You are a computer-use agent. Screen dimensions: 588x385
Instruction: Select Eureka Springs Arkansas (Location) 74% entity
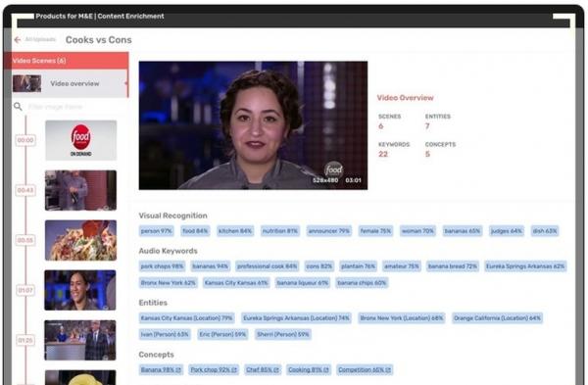(296, 318)
